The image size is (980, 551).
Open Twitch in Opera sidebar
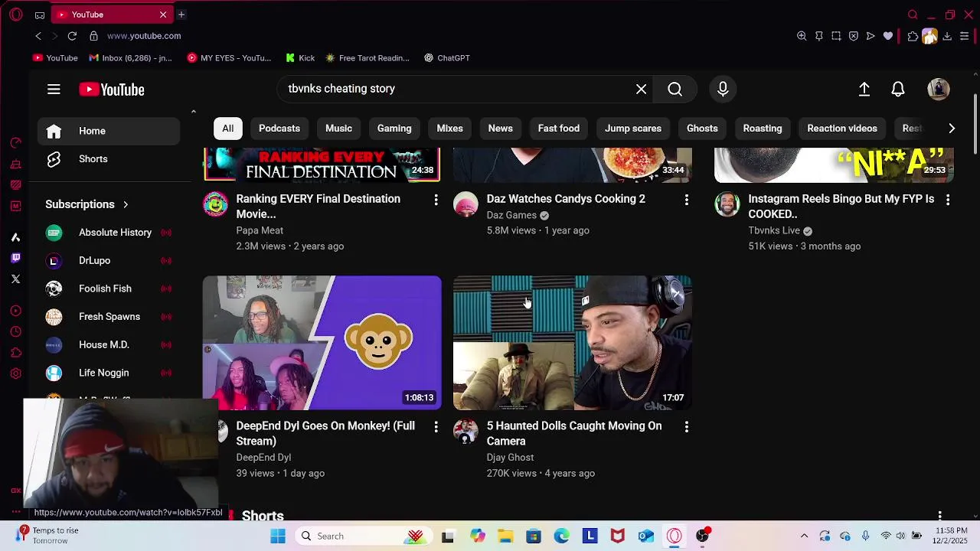[x=15, y=258]
